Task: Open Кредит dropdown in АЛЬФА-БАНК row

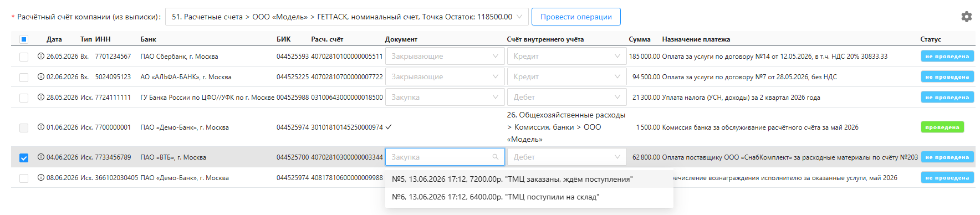Action: [x=566, y=76]
